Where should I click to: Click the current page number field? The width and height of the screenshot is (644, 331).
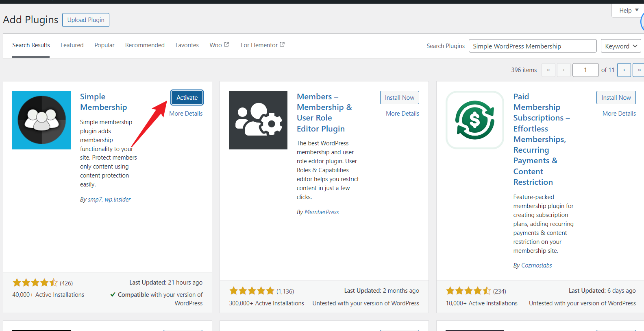(585, 70)
